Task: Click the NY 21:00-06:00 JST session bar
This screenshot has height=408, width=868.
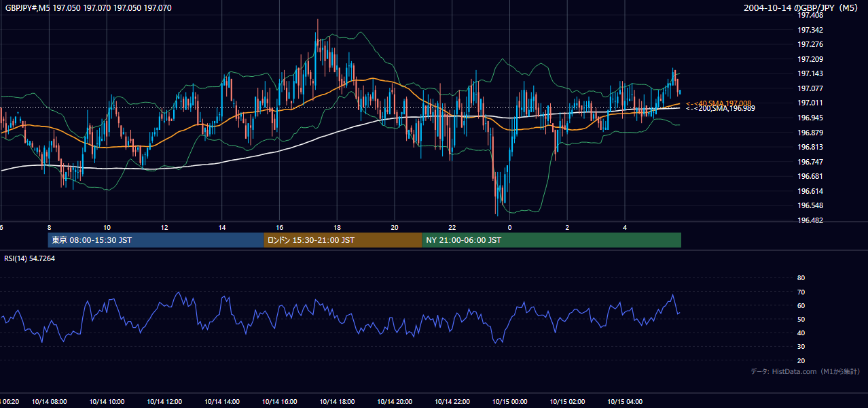Action: coord(551,240)
